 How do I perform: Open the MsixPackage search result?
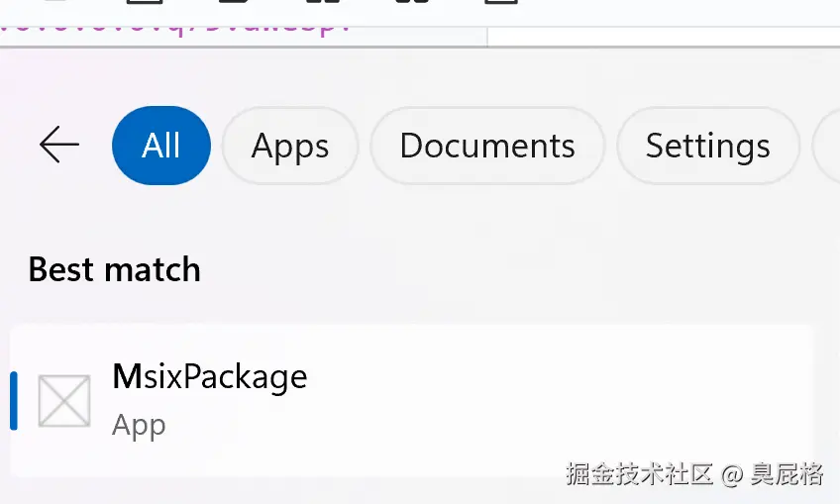click(411, 401)
